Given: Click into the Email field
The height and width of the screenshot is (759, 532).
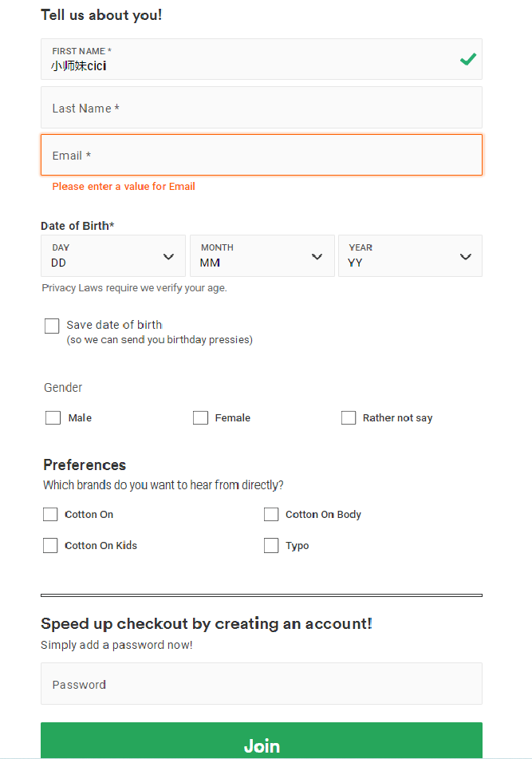Looking at the screenshot, I should tap(262, 155).
